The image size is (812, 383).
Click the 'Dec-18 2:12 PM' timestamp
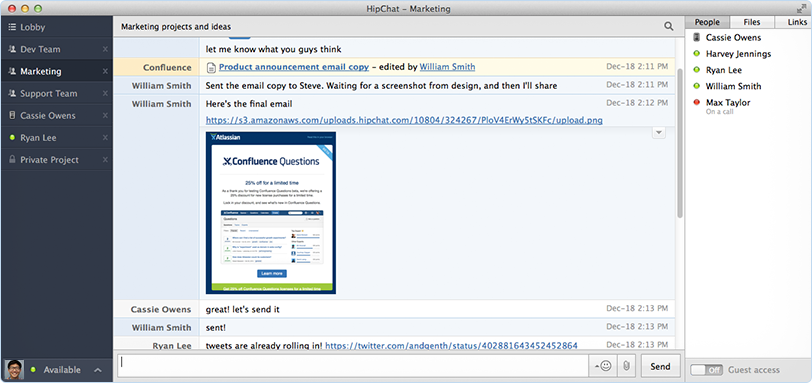(x=637, y=103)
